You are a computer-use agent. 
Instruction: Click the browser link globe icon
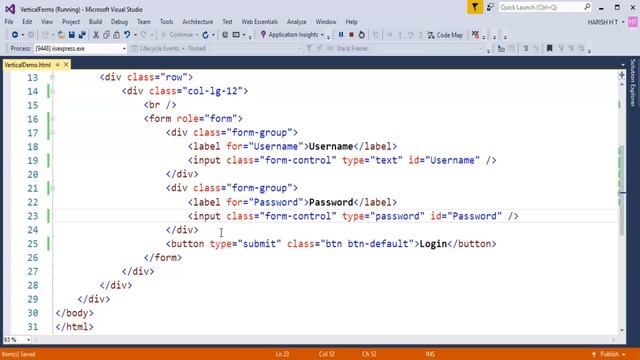point(224,35)
